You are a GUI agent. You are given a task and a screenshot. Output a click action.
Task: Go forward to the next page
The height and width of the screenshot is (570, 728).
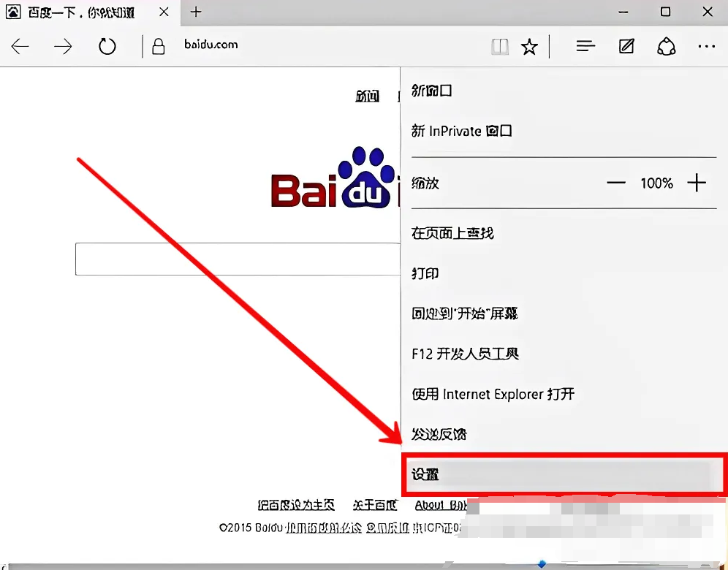pyautogui.click(x=63, y=47)
